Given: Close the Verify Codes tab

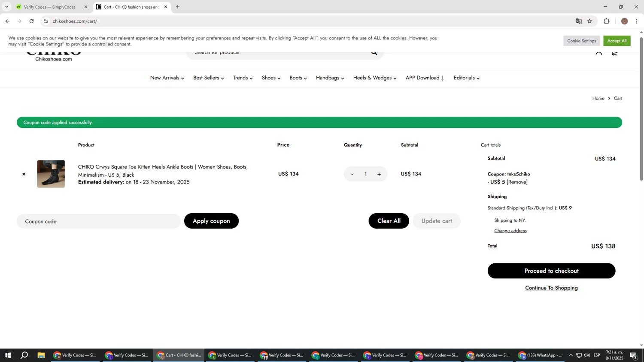Looking at the screenshot, I should 86,7.
